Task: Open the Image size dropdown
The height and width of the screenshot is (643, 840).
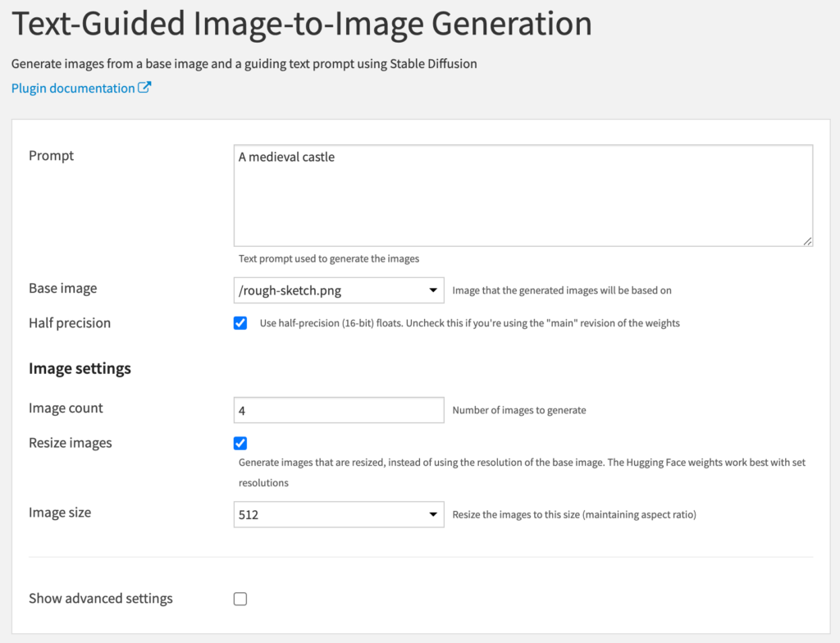Action: click(x=339, y=514)
